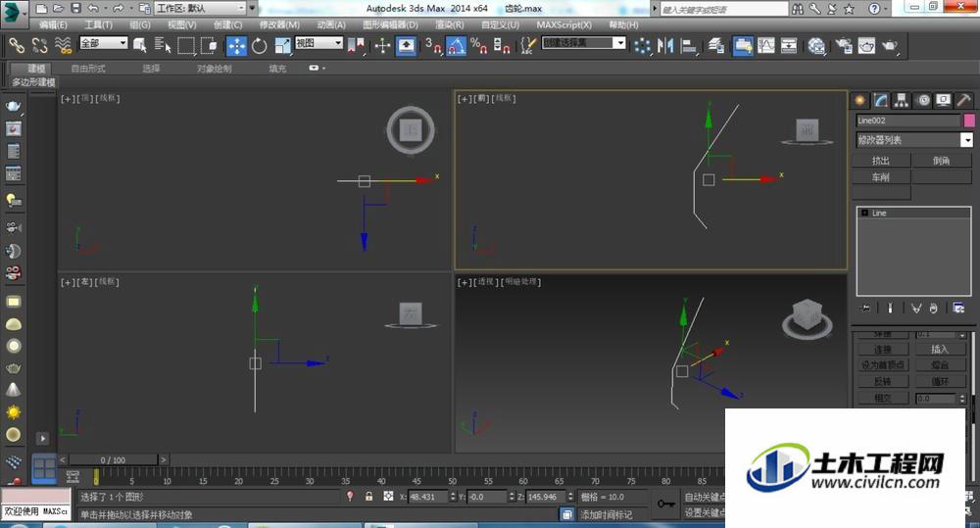Click the Align tool icon

click(x=689, y=45)
